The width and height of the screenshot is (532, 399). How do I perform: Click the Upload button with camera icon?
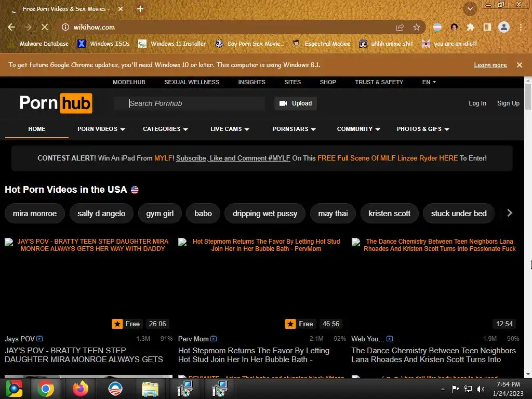(296, 103)
